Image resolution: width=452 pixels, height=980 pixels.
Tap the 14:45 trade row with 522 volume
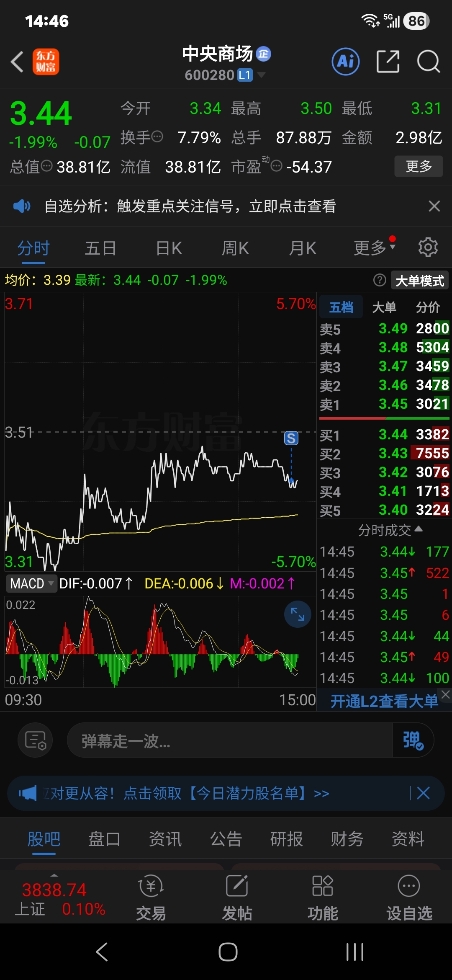384,573
